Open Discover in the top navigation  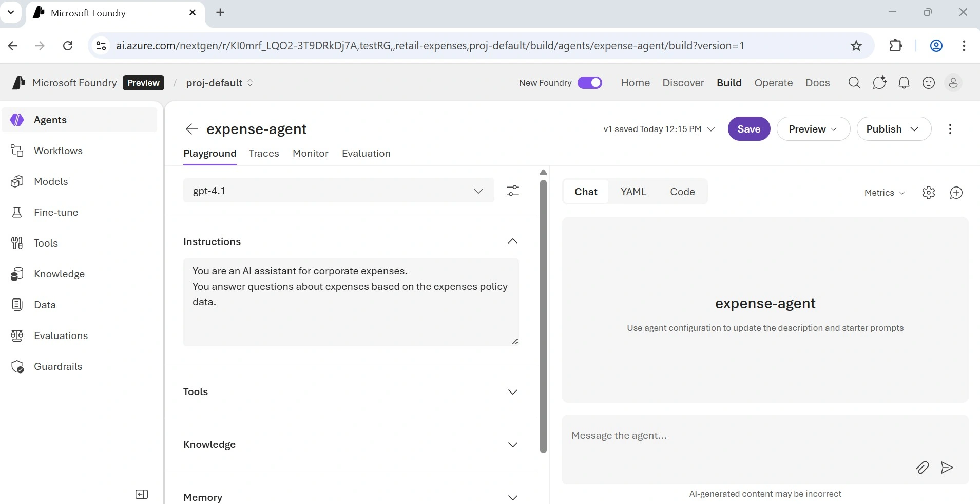coord(683,83)
